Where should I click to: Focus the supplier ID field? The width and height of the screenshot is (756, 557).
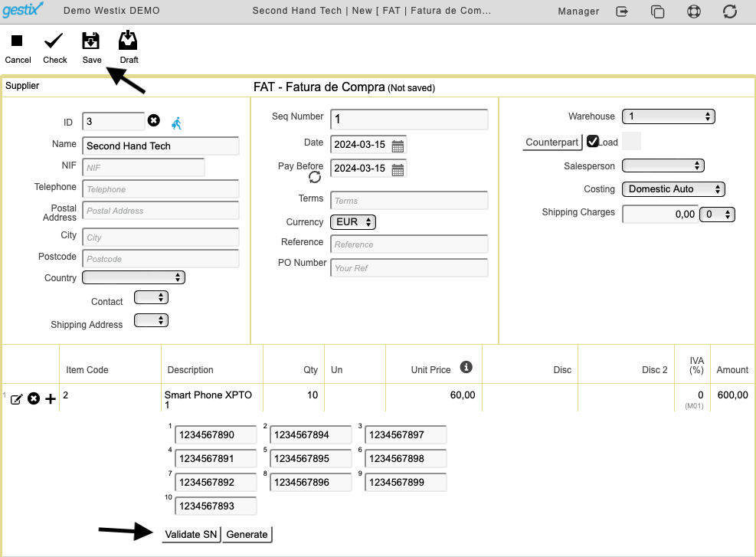[x=113, y=121]
